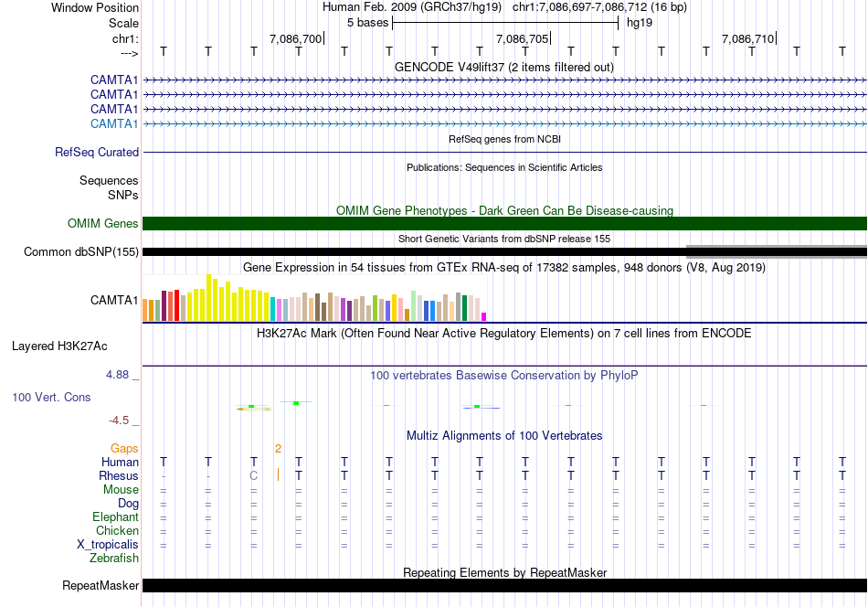This screenshot has height=607, width=868.
Task: Click the Dog species label
Action: [x=128, y=503]
